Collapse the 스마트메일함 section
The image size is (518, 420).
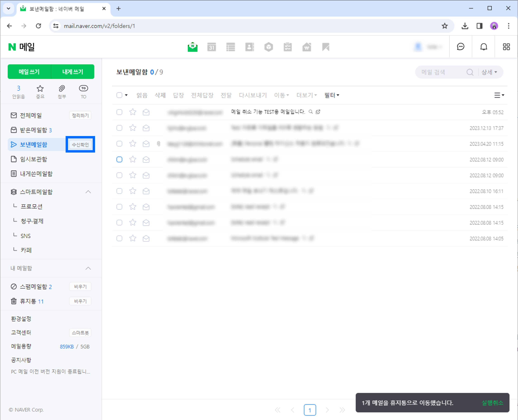click(88, 192)
